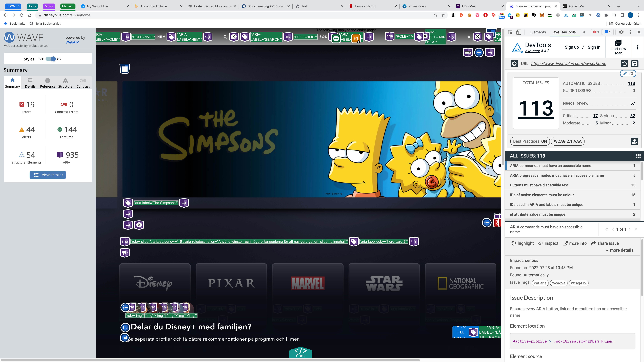Click the WAVE aria-live megaphone icon
This screenshot has width=644, height=362.
tap(125, 253)
